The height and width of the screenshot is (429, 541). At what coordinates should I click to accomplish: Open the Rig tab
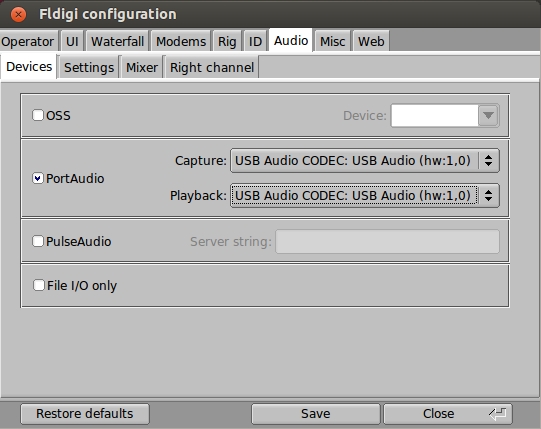pos(227,41)
